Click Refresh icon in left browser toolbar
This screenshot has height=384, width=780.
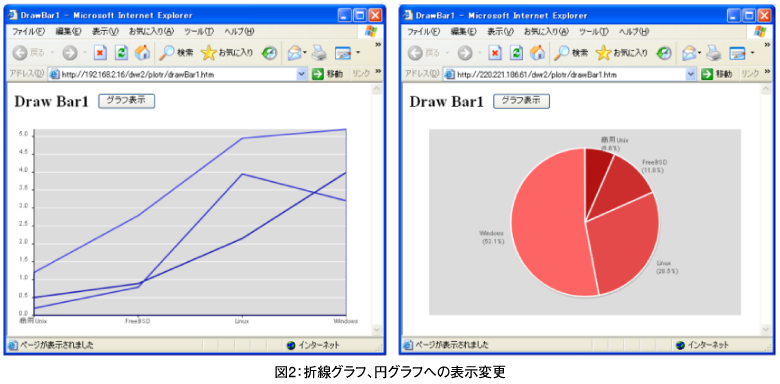(121, 53)
